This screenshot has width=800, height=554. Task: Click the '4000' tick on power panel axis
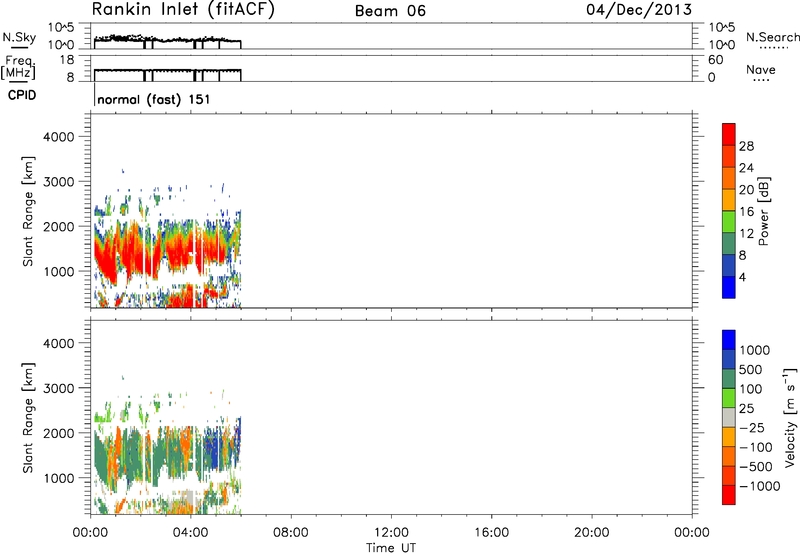(x=59, y=137)
